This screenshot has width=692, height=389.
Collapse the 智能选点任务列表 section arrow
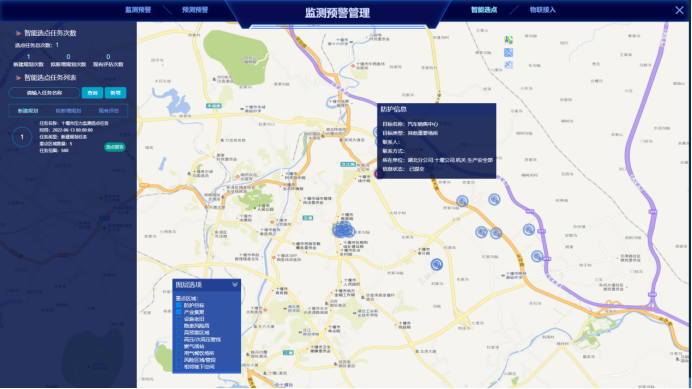(18, 78)
